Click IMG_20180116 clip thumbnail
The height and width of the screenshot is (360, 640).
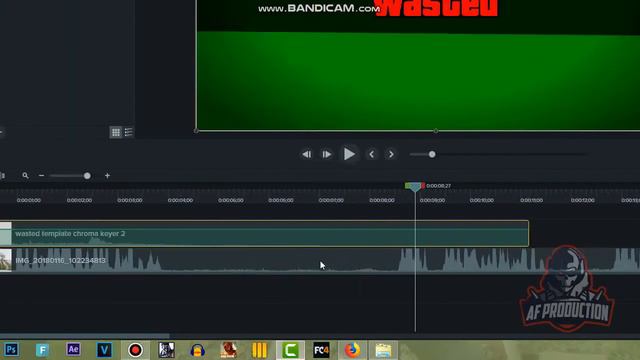click(5, 260)
